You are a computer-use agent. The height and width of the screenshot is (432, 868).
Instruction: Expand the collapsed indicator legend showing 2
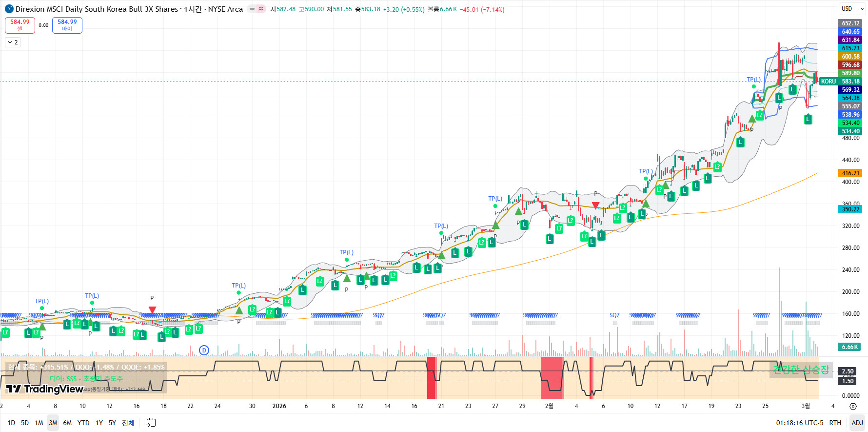tap(13, 42)
